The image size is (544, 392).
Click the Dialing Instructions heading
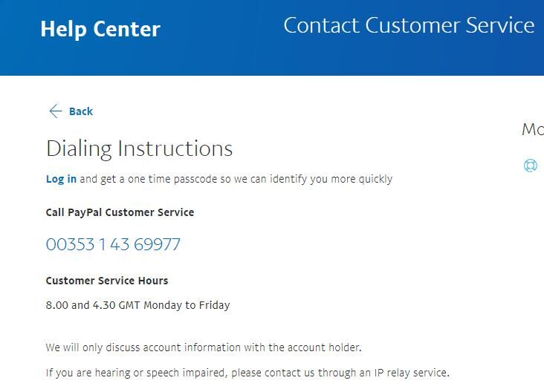[139, 148]
